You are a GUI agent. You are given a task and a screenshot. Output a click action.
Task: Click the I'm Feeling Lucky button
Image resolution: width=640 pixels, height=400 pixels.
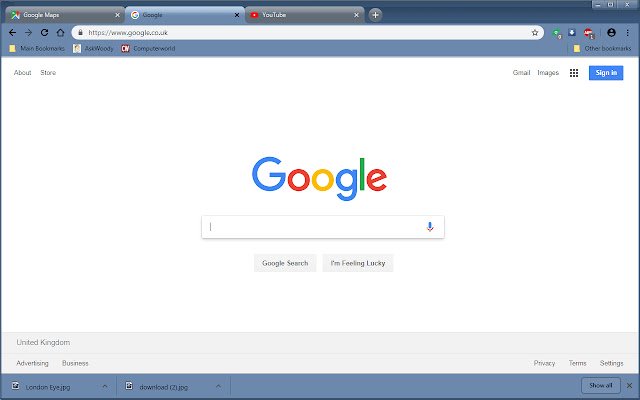(358, 263)
